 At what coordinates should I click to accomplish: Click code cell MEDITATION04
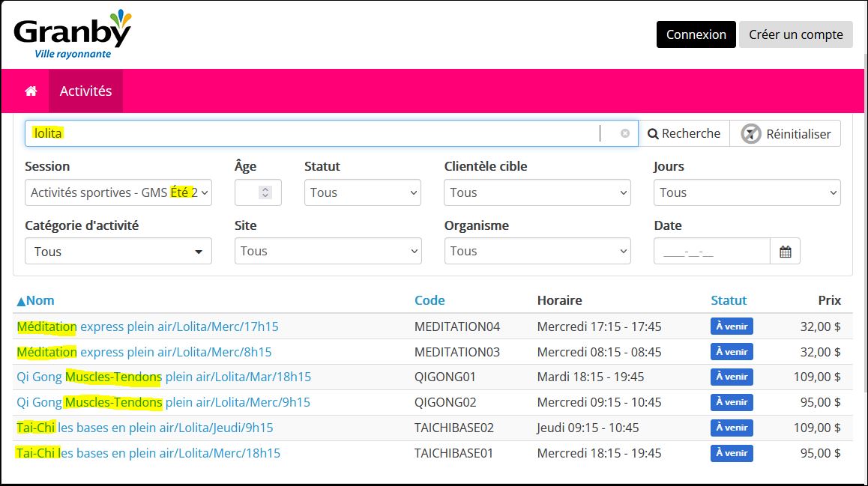pos(457,326)
